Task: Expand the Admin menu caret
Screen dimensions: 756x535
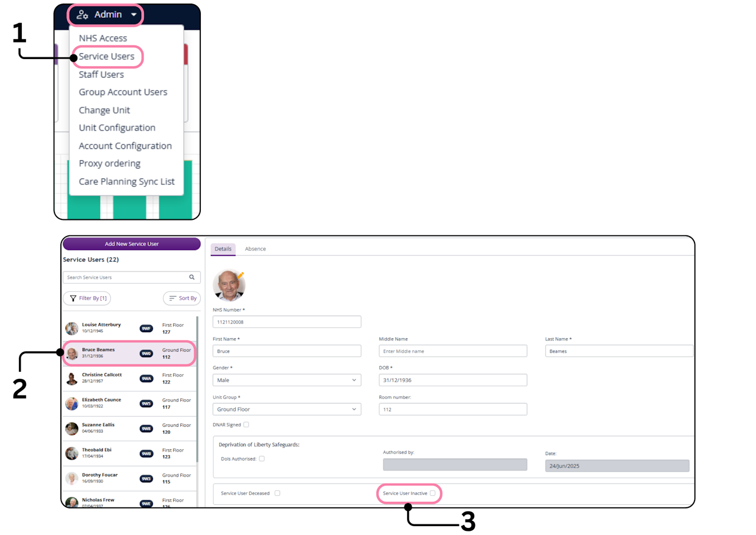Action: [134, 15]
